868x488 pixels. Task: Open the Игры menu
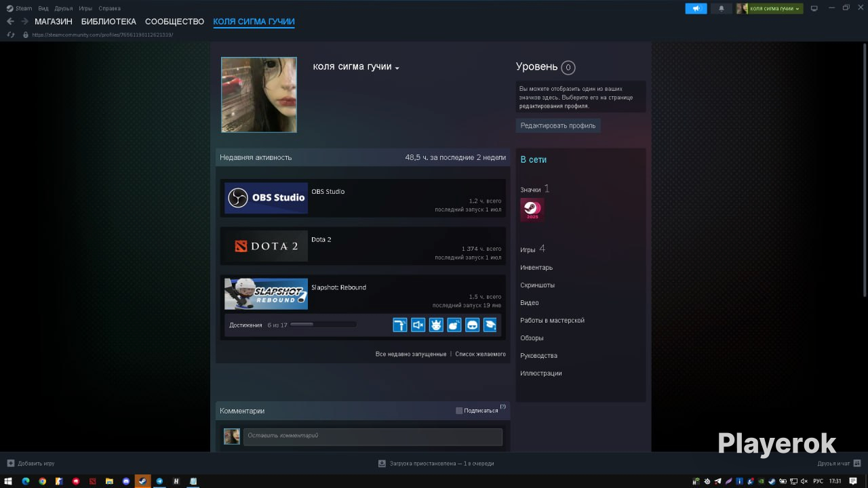pyautogui.click(x=85, y=8)
